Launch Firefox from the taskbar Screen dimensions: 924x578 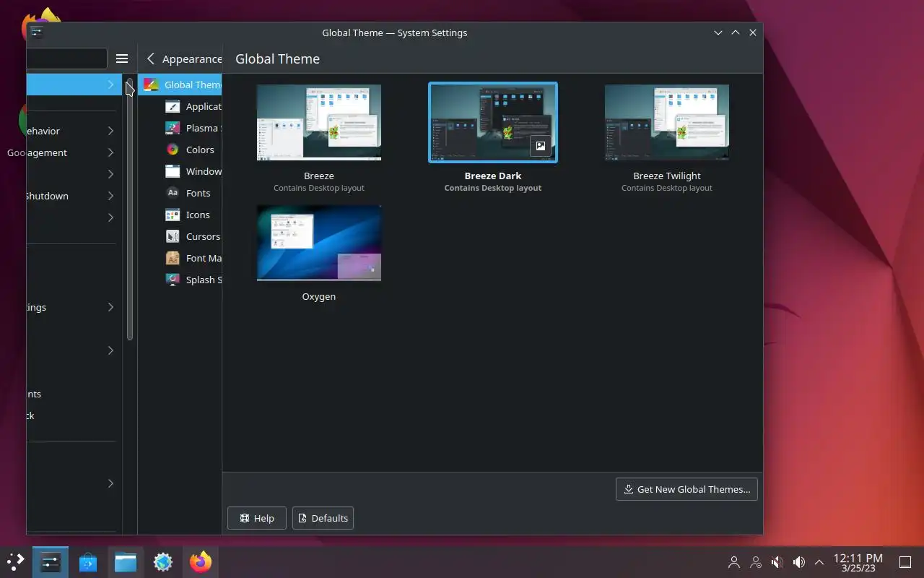[x=201, y=561]
